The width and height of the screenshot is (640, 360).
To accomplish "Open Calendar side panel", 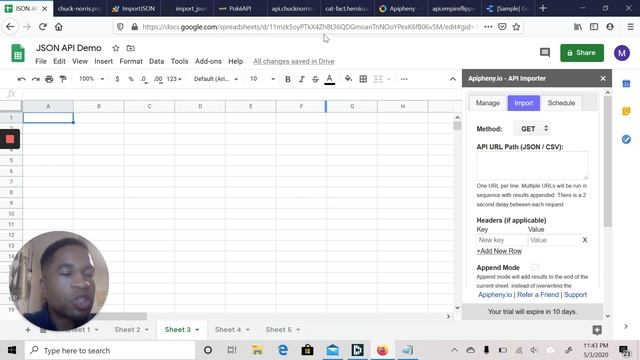I will (626, 84).
